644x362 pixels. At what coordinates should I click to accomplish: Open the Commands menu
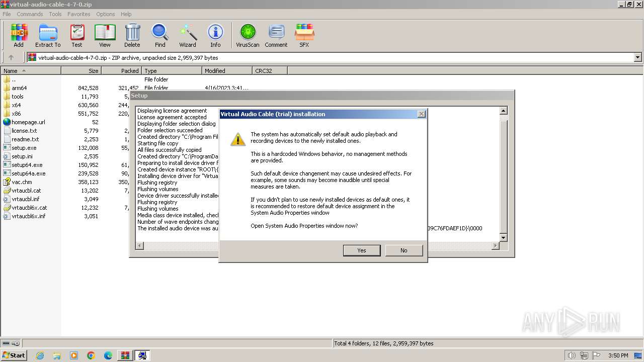(x=30, y=14)
